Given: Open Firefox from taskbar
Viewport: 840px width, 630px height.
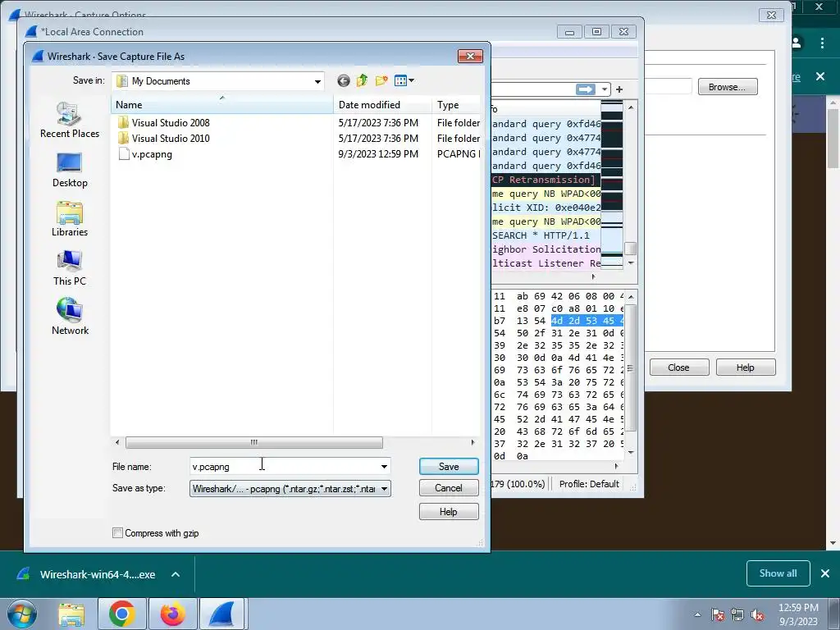Looking at the screenshot, I should [172, 614].
